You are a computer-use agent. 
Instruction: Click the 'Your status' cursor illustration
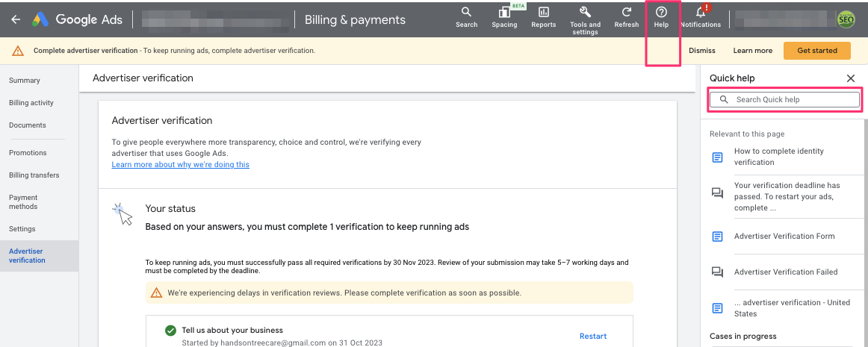click(123, 214)
